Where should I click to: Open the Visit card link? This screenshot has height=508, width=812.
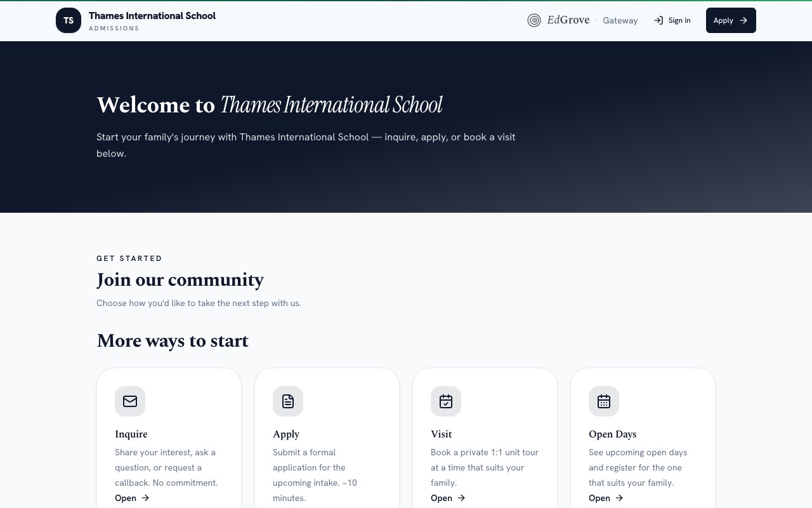(448, 498)
